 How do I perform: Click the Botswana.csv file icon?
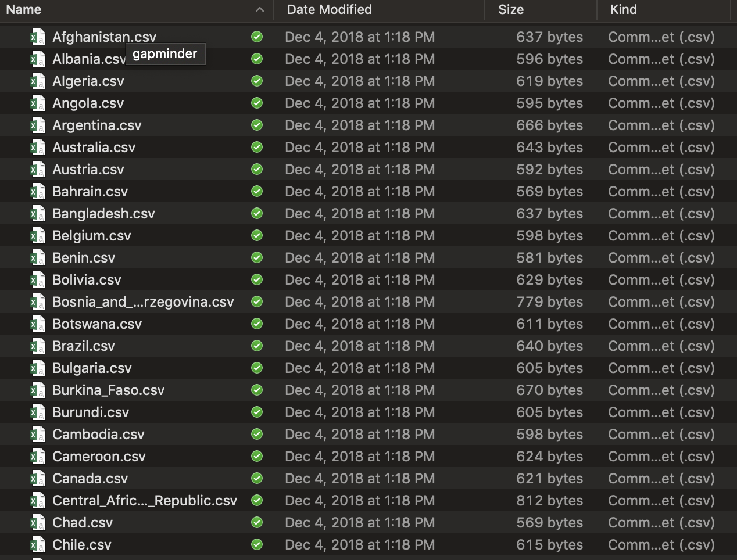click(x=37, y=324)
